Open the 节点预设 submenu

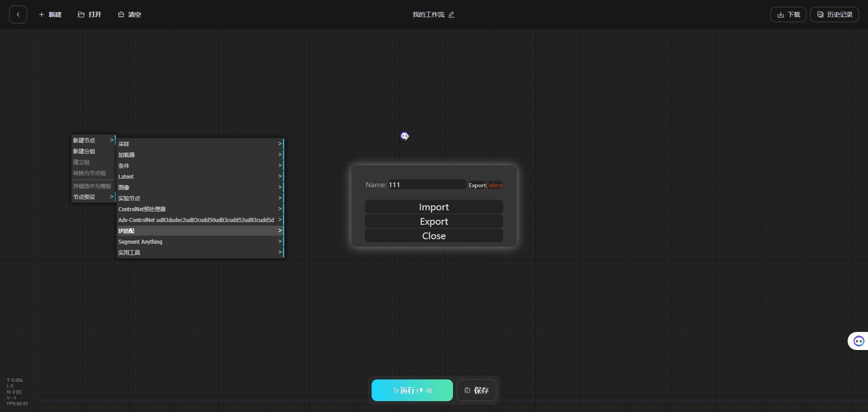pos(93,197)
